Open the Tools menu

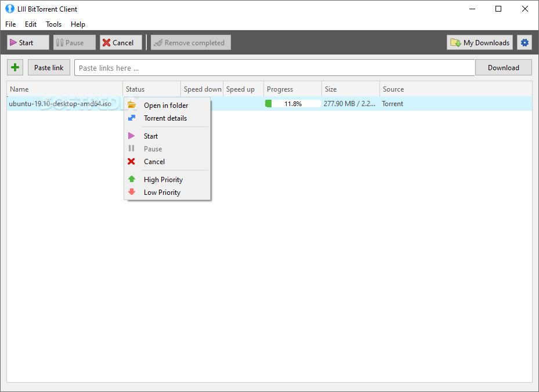tap(53, 24)
